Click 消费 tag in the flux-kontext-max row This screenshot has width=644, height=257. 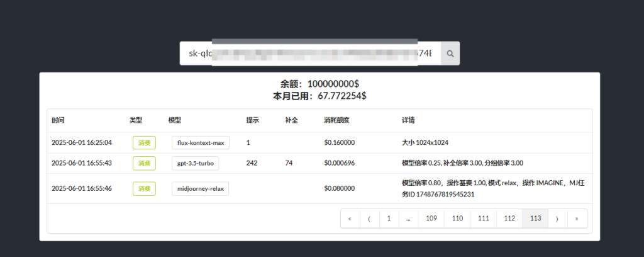[x=144, y=143]
